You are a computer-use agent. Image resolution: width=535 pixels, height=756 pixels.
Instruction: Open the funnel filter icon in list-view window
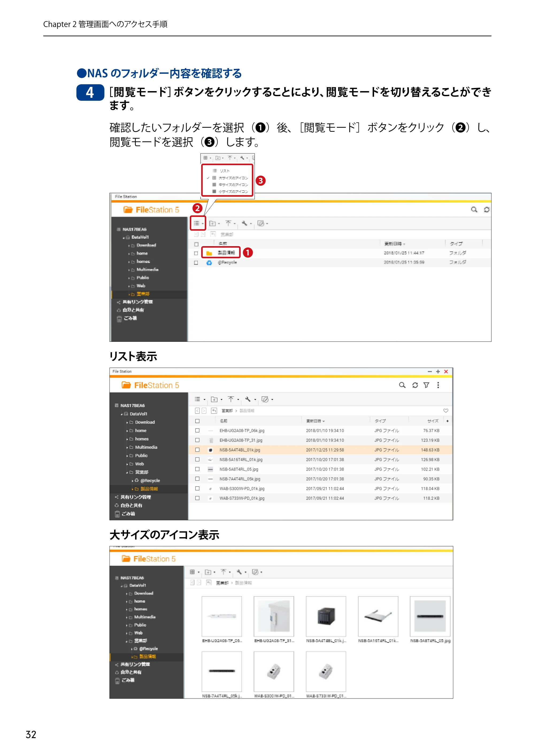[x=426, y=385]
